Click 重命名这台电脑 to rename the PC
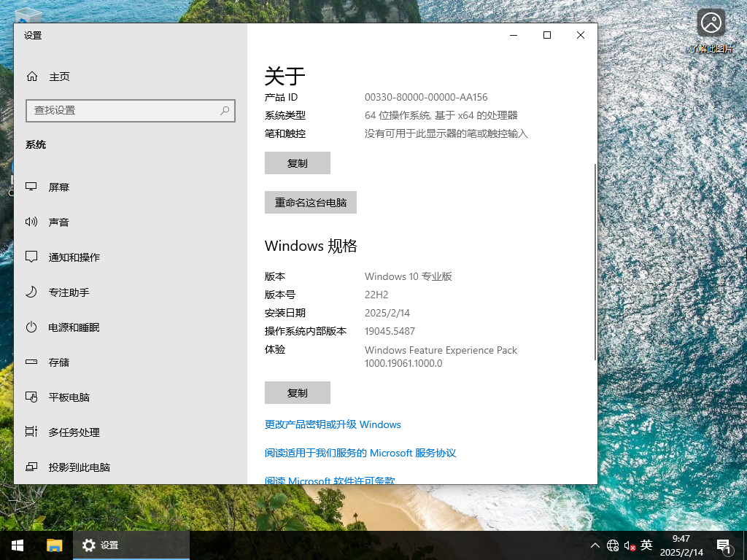Image resolution: width=747 pixels, height=560 pixels. point(310,202)
